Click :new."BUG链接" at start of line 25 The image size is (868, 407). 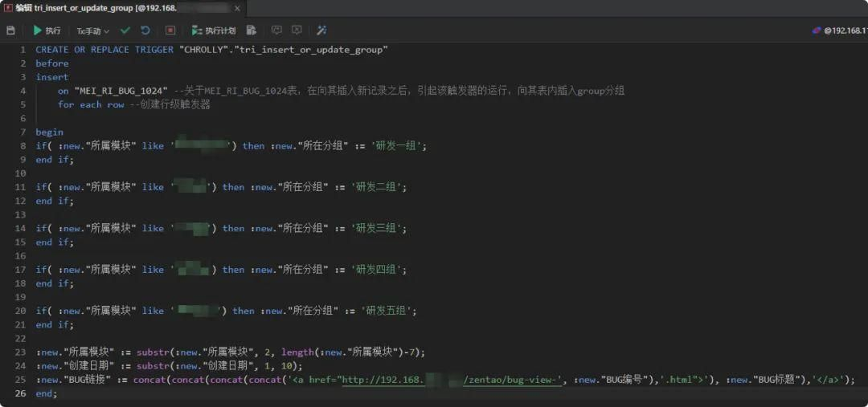tap(75, 380)
